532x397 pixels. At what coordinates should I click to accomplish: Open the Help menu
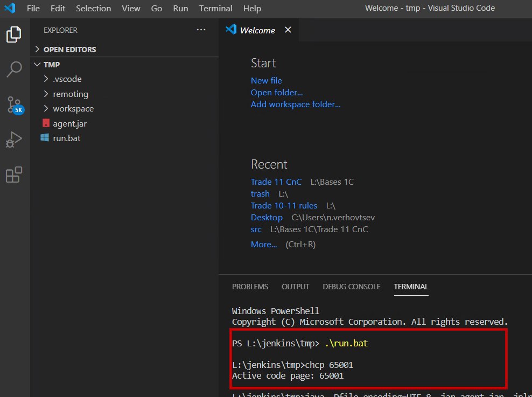pyautogui.click(x=252, y=8)
